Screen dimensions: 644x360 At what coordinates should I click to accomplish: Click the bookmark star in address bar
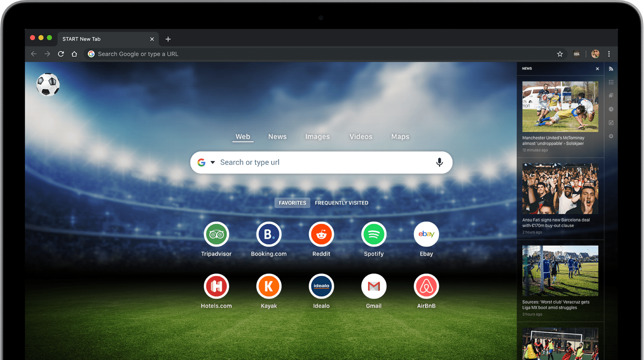(x=560, y=54)
